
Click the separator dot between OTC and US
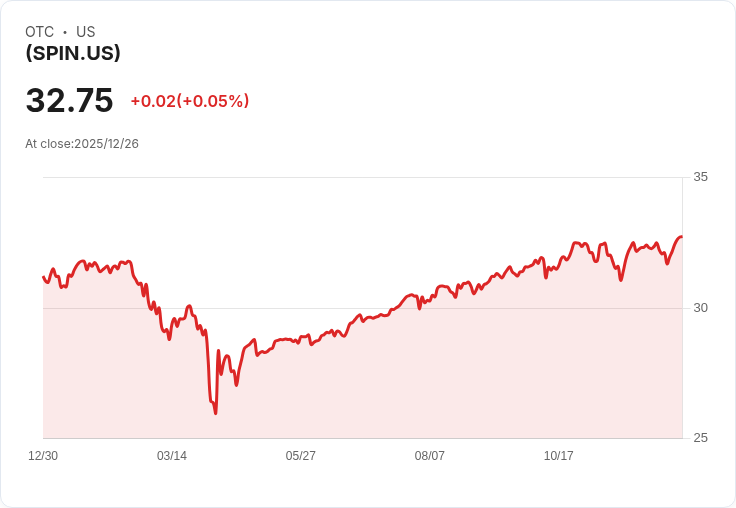pos(65,32)
